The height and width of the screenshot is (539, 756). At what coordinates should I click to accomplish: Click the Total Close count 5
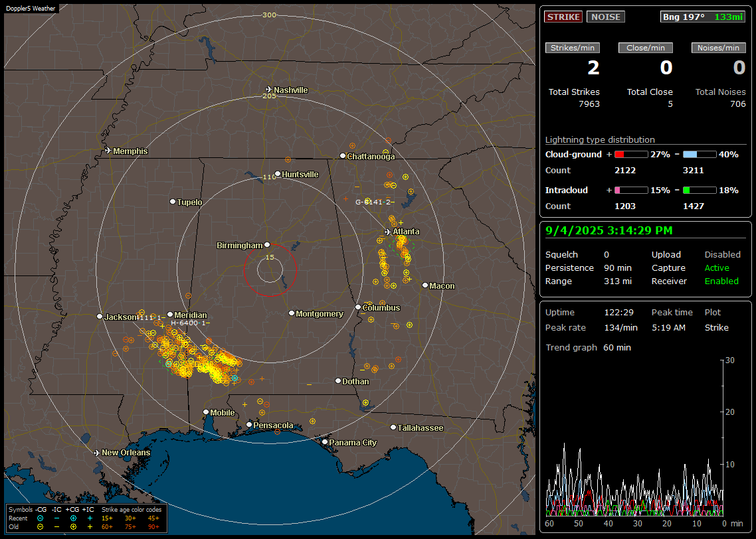tap(670, 104)
